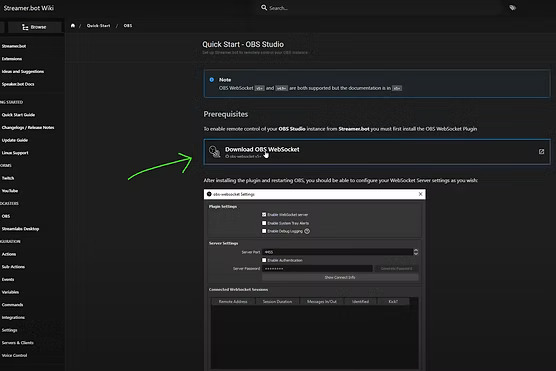Open Quick Start Guide sidebar item
The height and width of the screenshot is (371, 556).
(x=18, y=115)
